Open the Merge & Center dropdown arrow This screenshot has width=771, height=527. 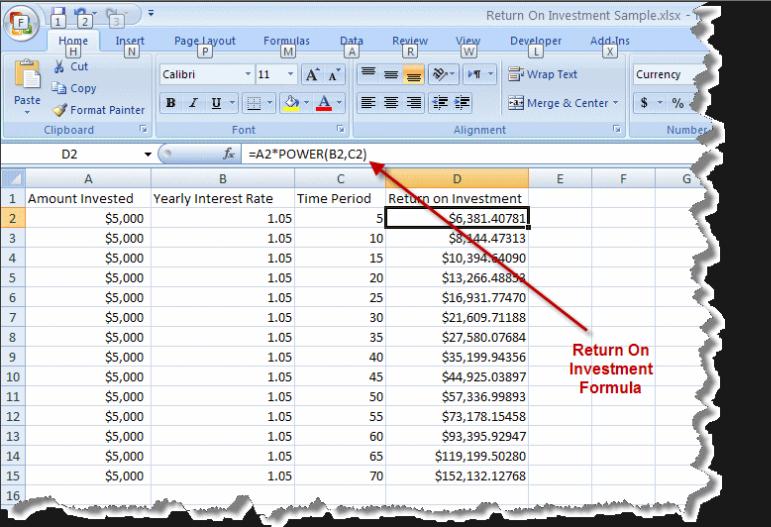615,103
